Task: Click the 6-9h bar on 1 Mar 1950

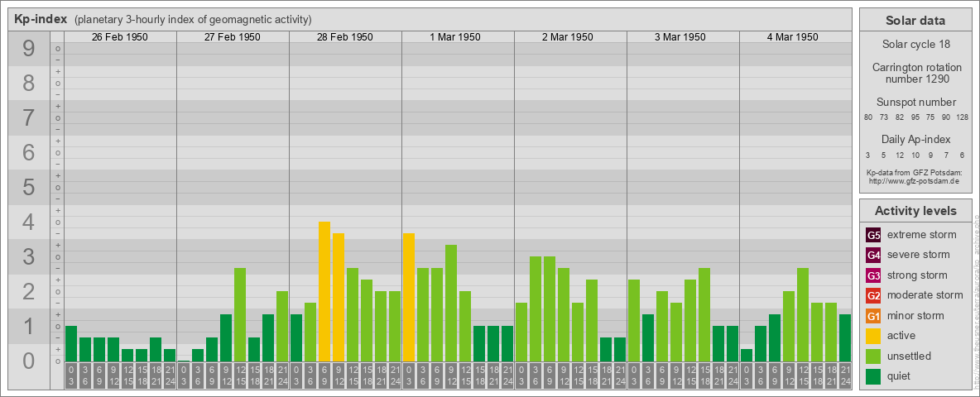Action: pos(437,314)
